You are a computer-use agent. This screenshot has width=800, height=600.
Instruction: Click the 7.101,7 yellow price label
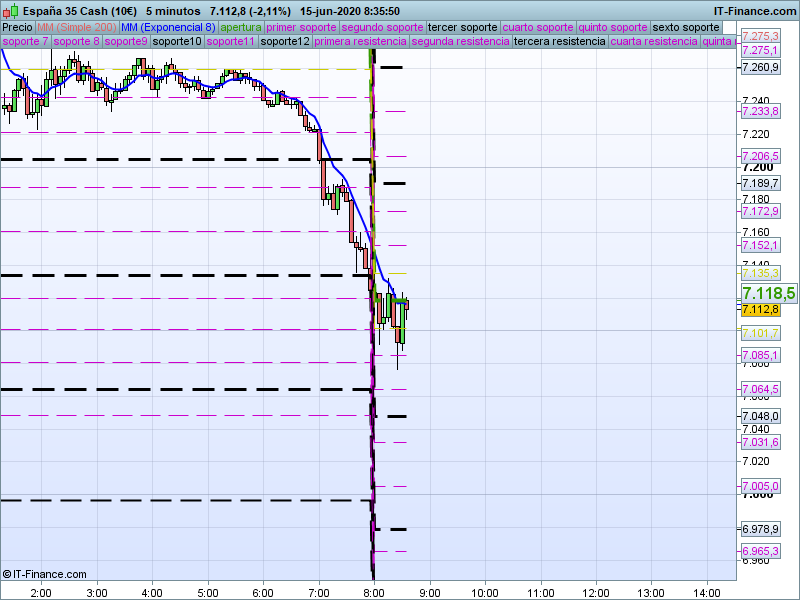760,333
